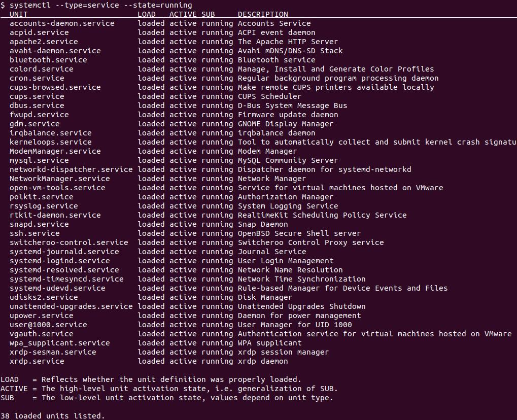This screenshot has height=420, width=517.
Task: Click the "MySQL Community Server" description
Action: pyautogui.click(x=288, y=161)
